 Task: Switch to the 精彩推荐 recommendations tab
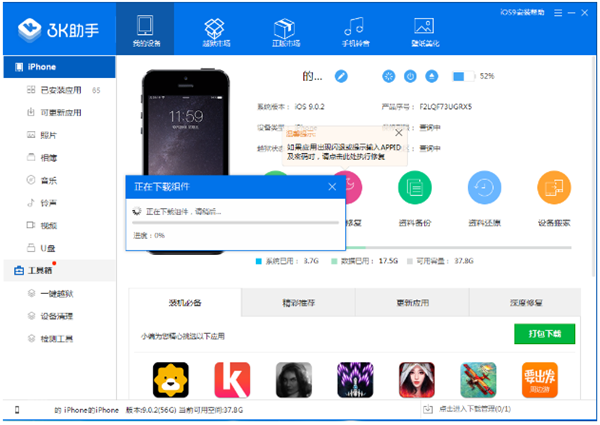point(298,303)
